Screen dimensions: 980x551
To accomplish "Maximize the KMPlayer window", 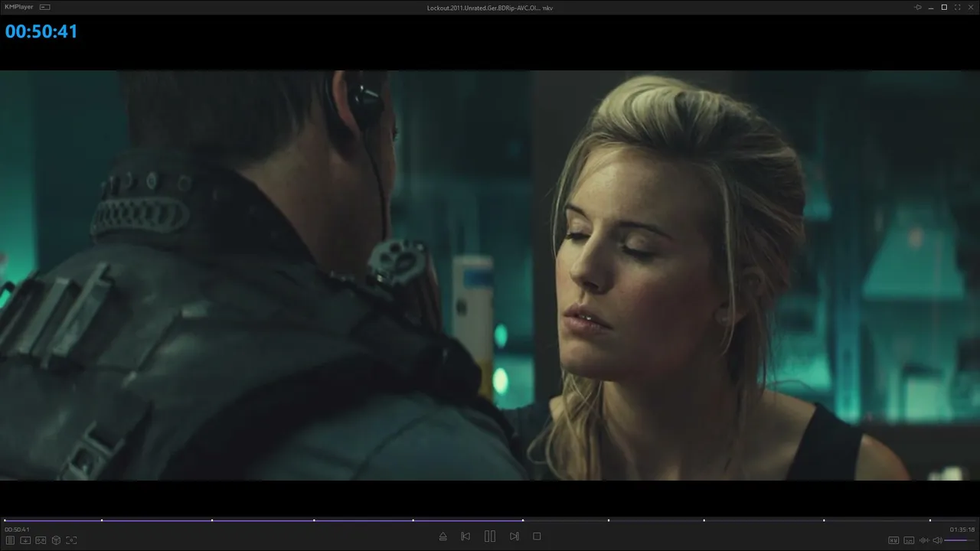I will [x=944, y=7].
